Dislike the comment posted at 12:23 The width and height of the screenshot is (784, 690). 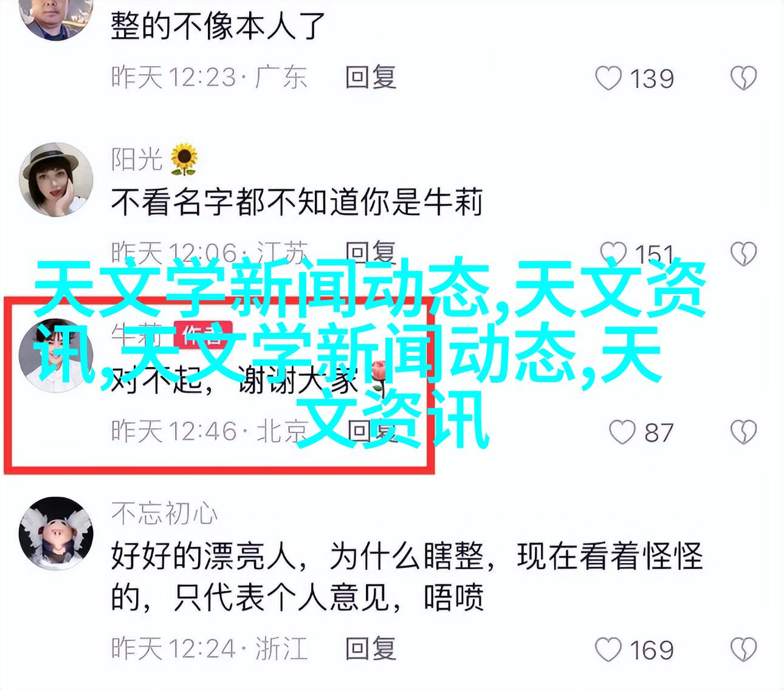(743, 78)
